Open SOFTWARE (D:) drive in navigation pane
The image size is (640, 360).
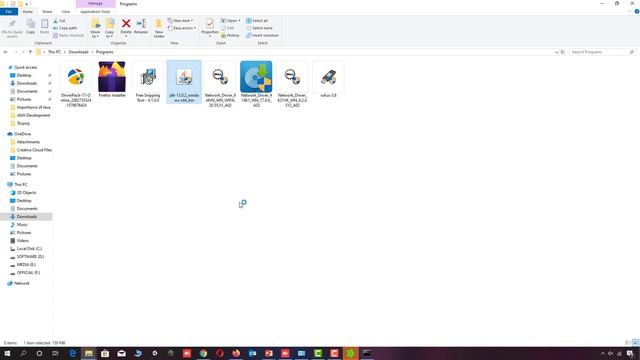pyautogui.click(x=30, y=257)
